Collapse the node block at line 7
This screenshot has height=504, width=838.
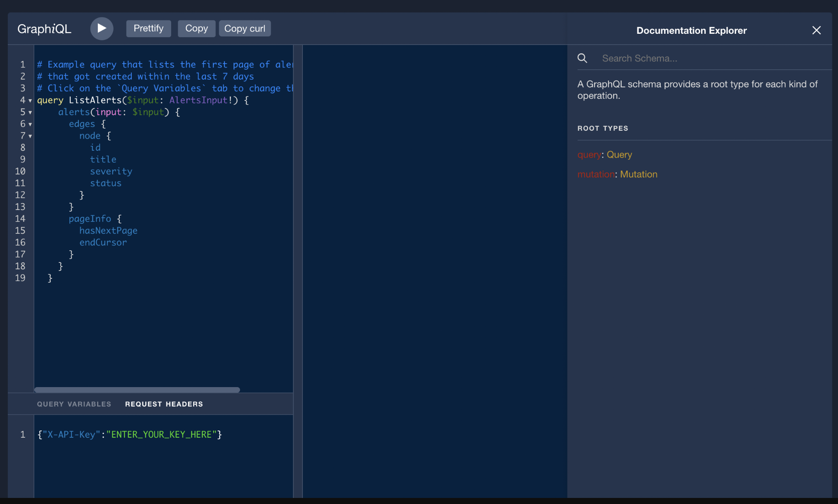pyautogui.click(x=29, y=136)
